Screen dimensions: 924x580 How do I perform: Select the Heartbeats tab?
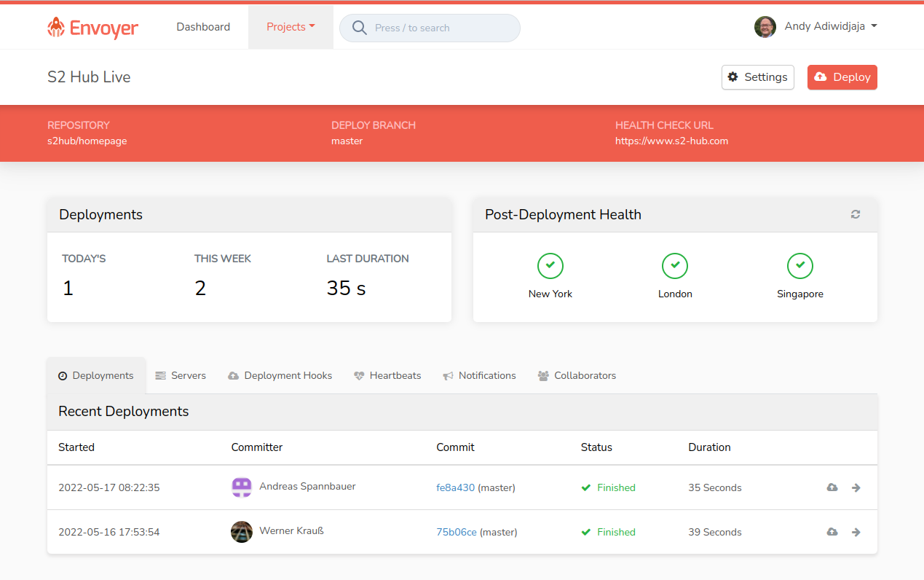pos(387,376)
